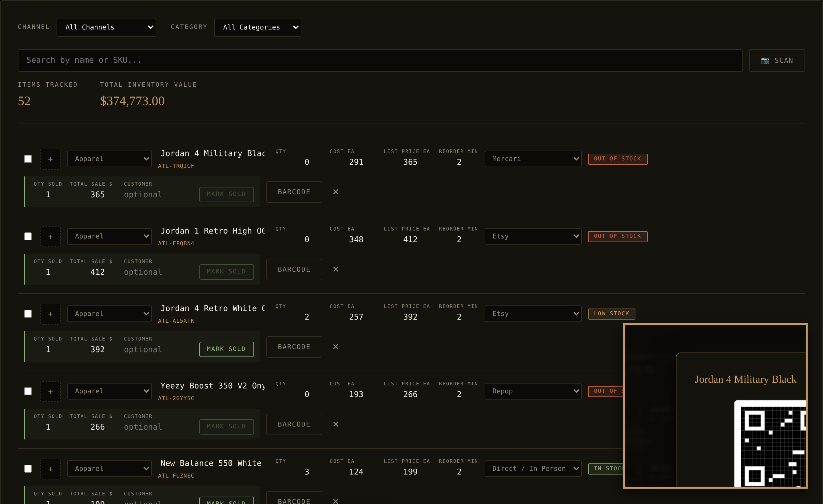Open Barcode for Jordan 4 Retro White
Image resolution: width=823 pixels, height=504 pixels.
point(294,347)
